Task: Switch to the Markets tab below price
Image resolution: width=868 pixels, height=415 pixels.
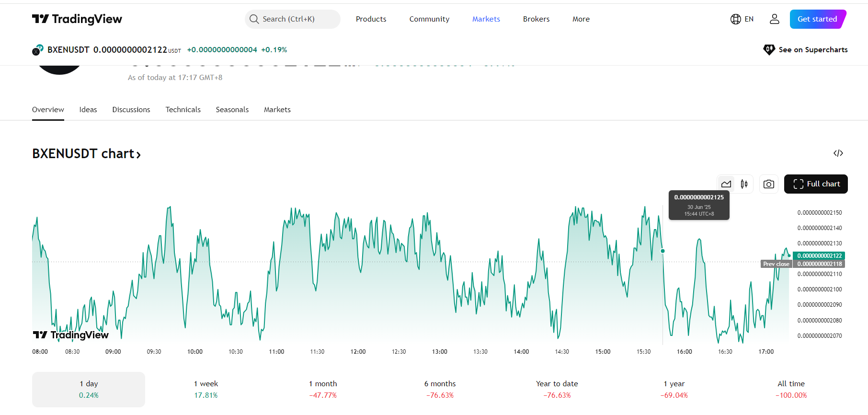Action: coord(277,110)
